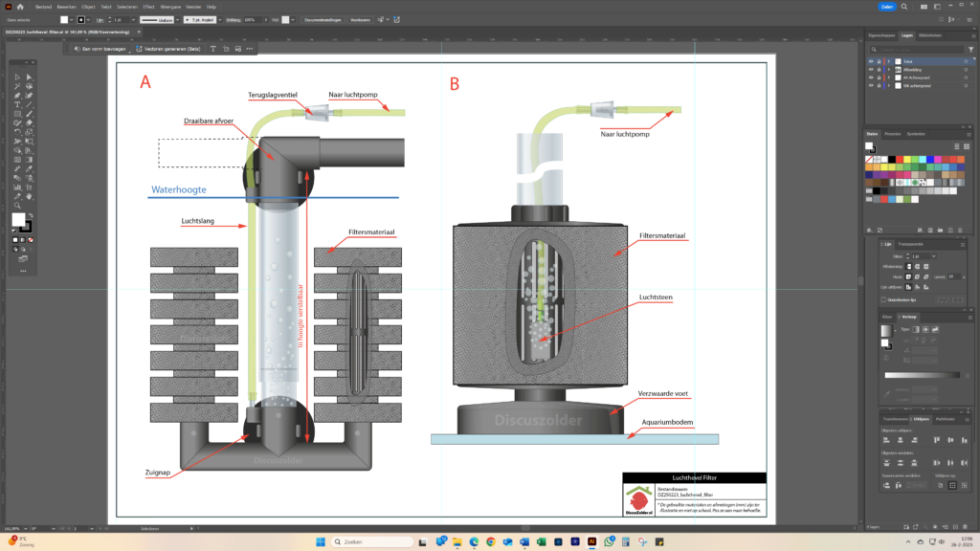Open Uniform stroke profile dropdown
Screen dimensions: 980x551
pos(177,20)
